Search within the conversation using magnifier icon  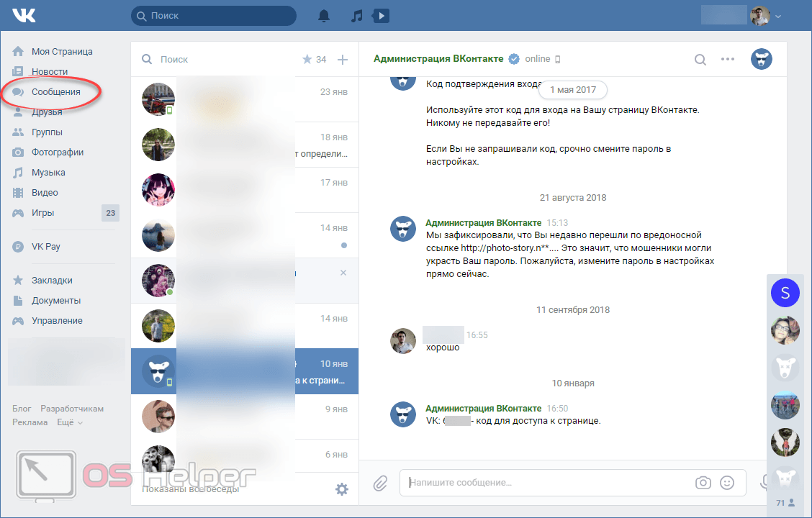tap(700, 60)
